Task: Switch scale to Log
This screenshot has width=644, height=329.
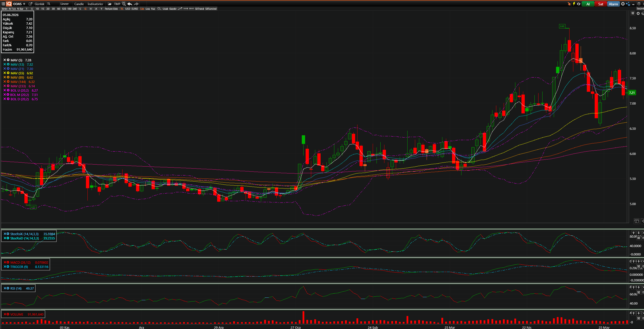Action: pyautogui.click(x=147, y=9)
